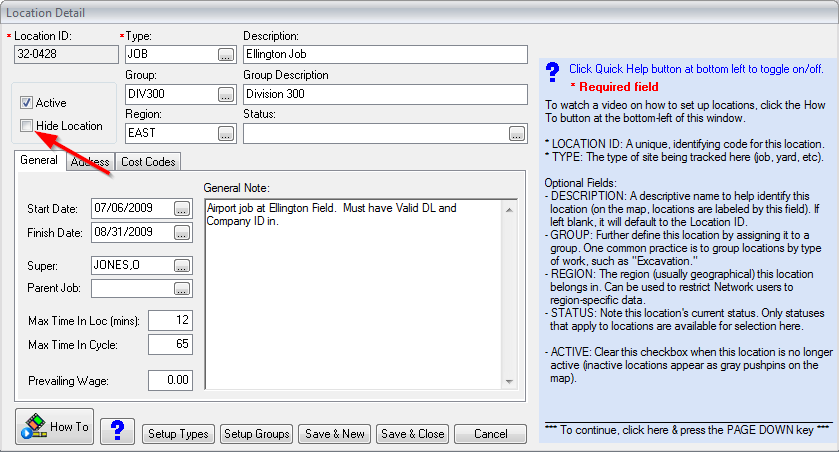Open the Finish Date calendar picker

coord(181,233)
